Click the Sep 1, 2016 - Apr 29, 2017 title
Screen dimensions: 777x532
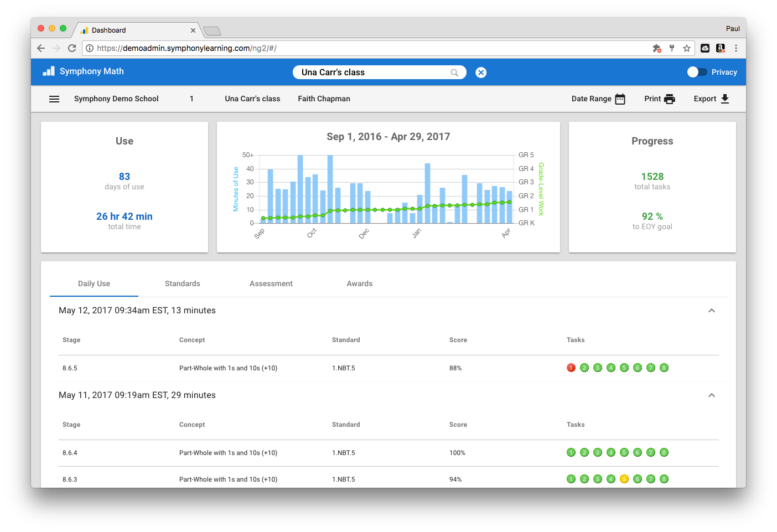pyautogui.click(x=388, y=137)
